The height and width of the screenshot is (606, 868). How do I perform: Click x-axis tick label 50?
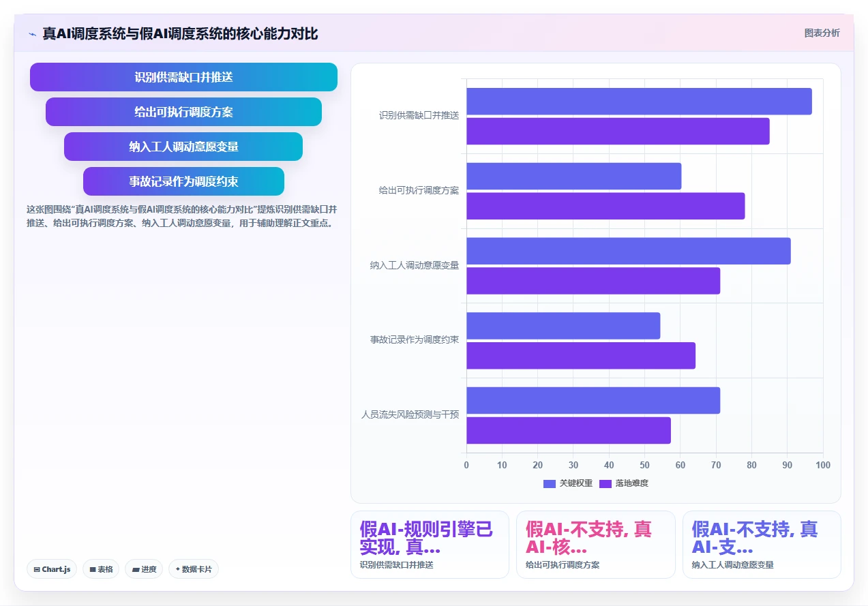[644, 465]
